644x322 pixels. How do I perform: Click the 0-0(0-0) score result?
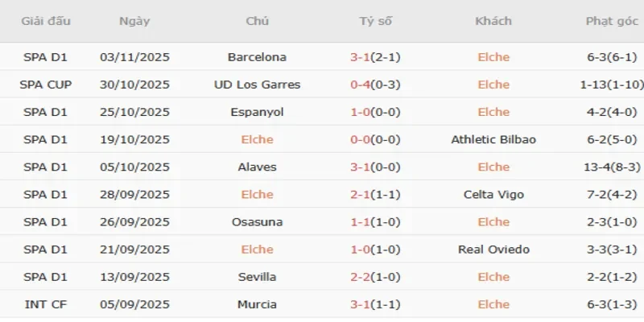tap(376, 139)
